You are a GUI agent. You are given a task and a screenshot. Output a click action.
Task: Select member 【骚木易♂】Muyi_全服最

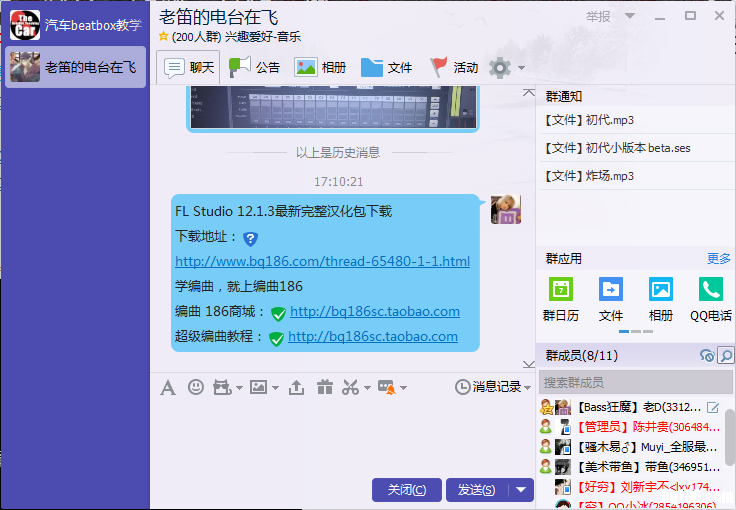click(631, 447)
